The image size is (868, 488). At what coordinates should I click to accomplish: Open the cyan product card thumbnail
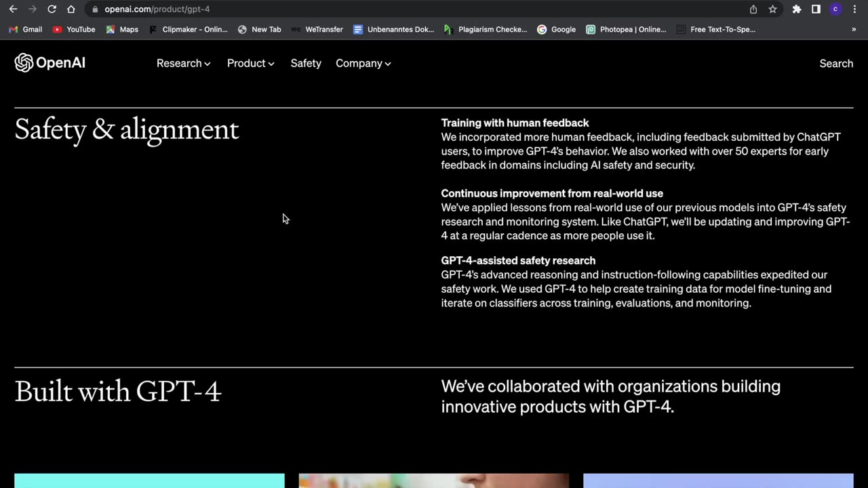tap(149, 481)
